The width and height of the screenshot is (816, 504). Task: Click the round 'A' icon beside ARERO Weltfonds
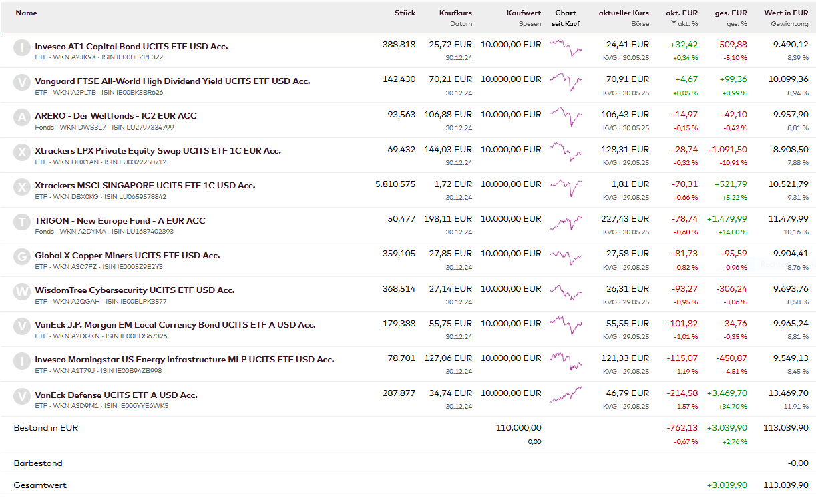(22, 117)
